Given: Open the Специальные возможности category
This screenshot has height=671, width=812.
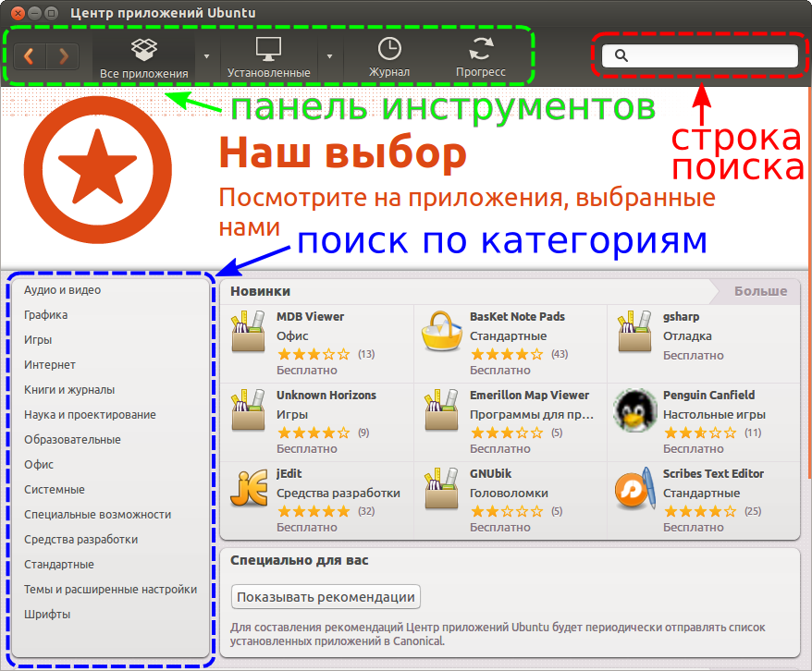Looking at the screenshot, I should coord(97,515).
